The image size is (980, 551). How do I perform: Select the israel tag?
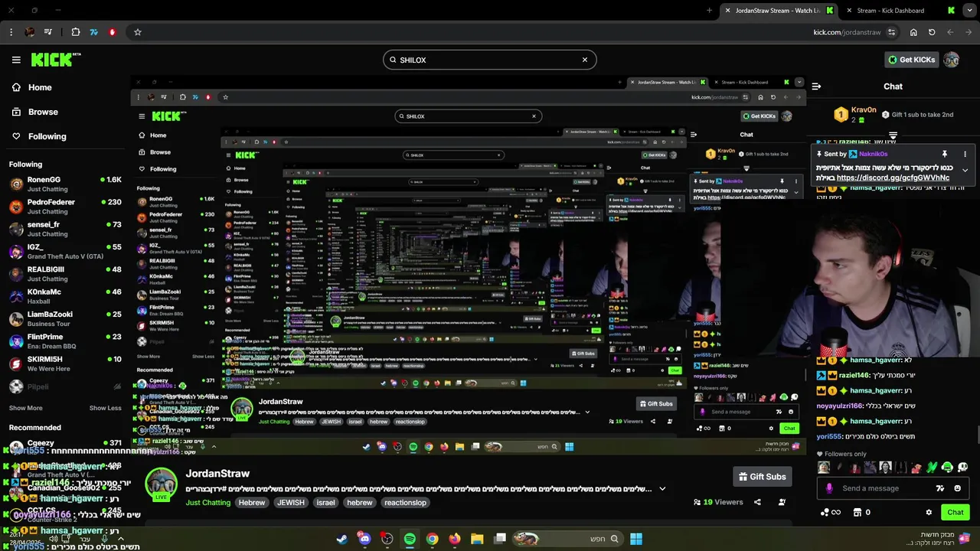[326, 503]
